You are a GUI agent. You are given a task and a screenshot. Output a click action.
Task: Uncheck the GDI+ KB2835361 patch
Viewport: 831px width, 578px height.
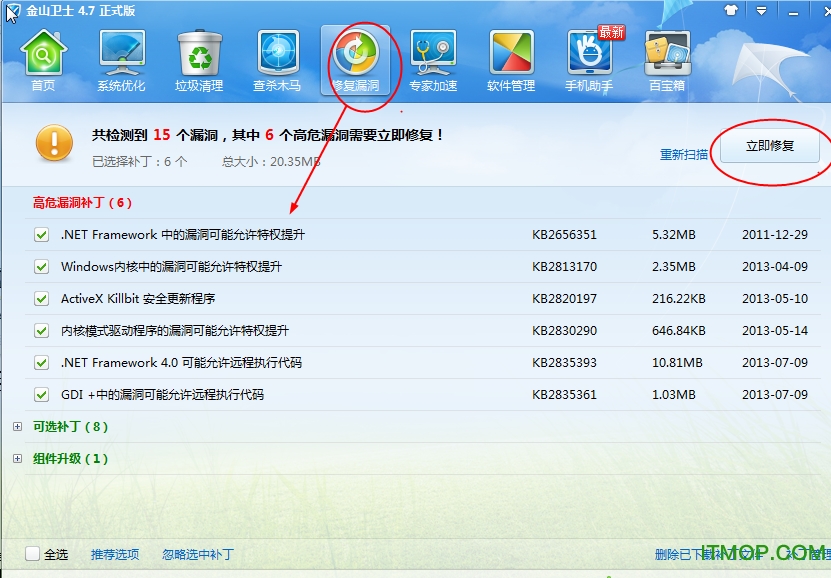42,395
